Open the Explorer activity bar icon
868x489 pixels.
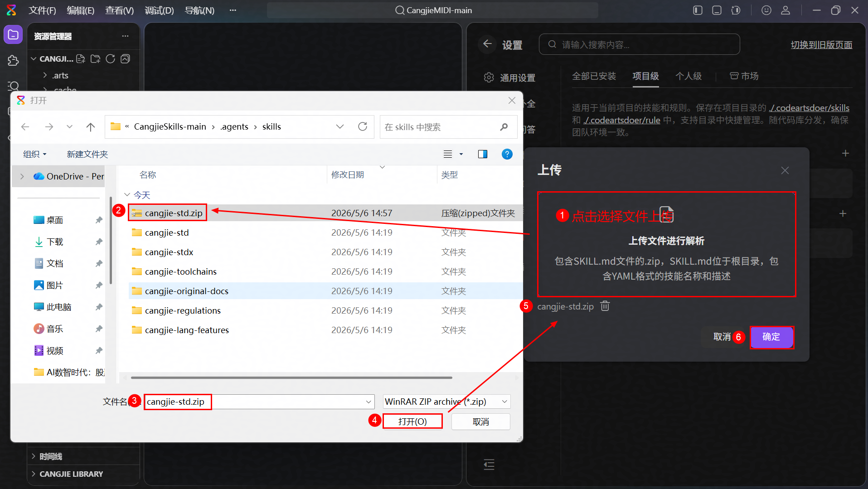13,35
